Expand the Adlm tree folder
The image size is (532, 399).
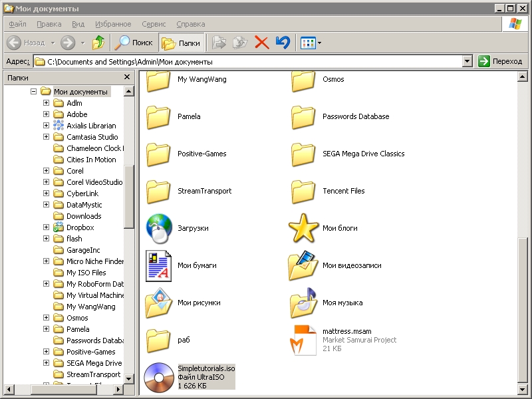[x=46, y=103]
